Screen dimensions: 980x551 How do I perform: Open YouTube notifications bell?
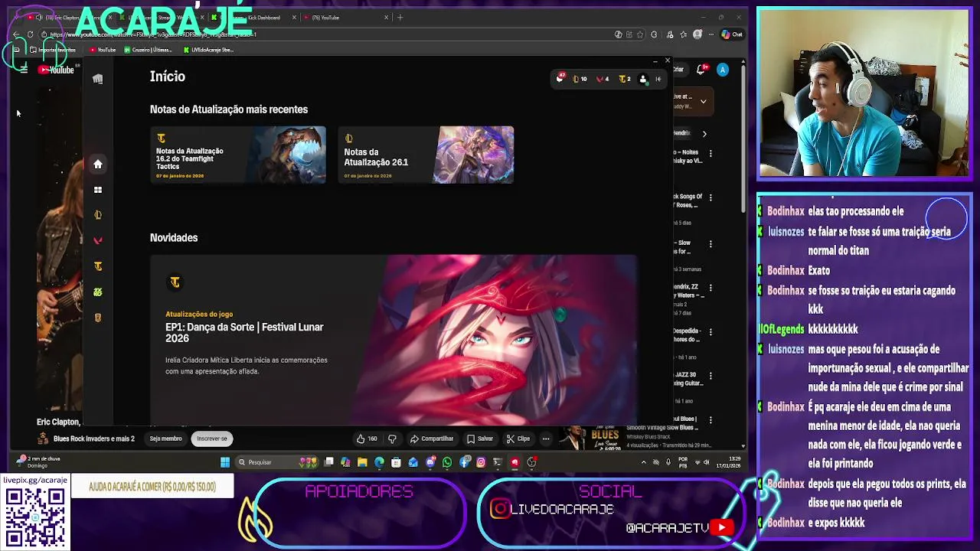[x=701, y=70]
